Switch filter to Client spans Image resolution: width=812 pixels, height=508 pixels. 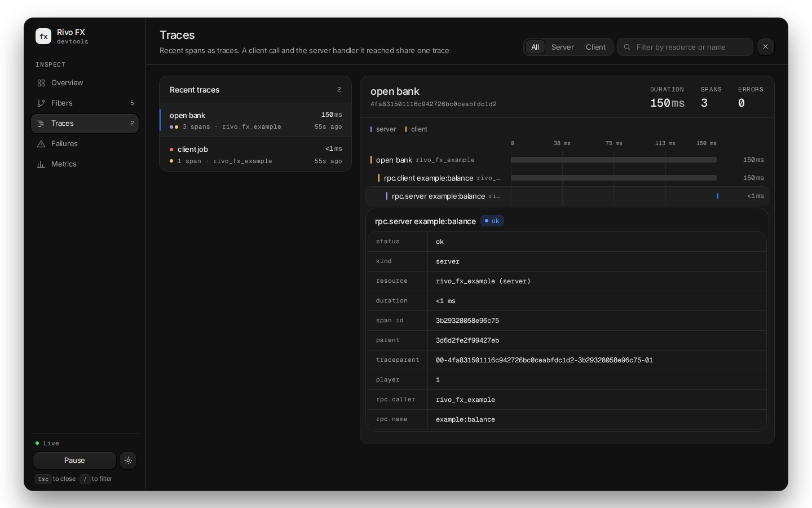(x=595, y=47)
